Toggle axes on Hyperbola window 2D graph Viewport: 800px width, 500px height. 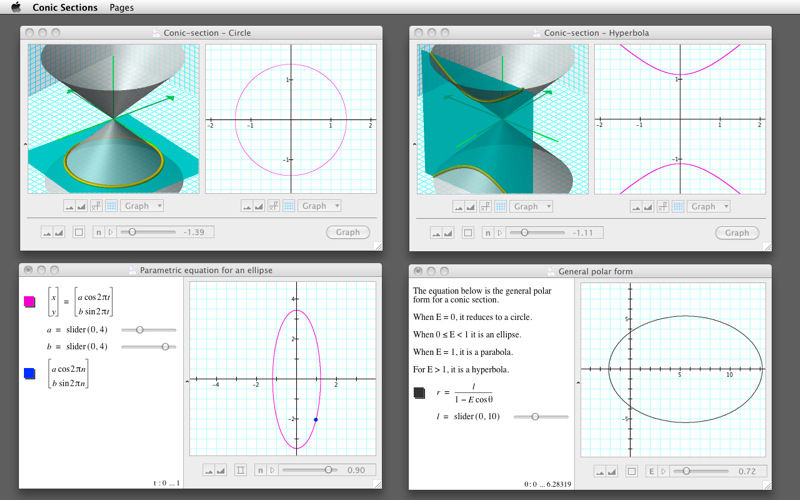click(663, 207)
